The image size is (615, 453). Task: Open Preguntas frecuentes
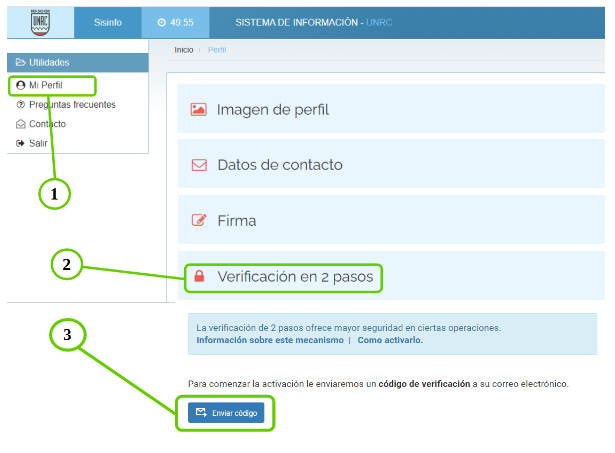click(72, 105)
